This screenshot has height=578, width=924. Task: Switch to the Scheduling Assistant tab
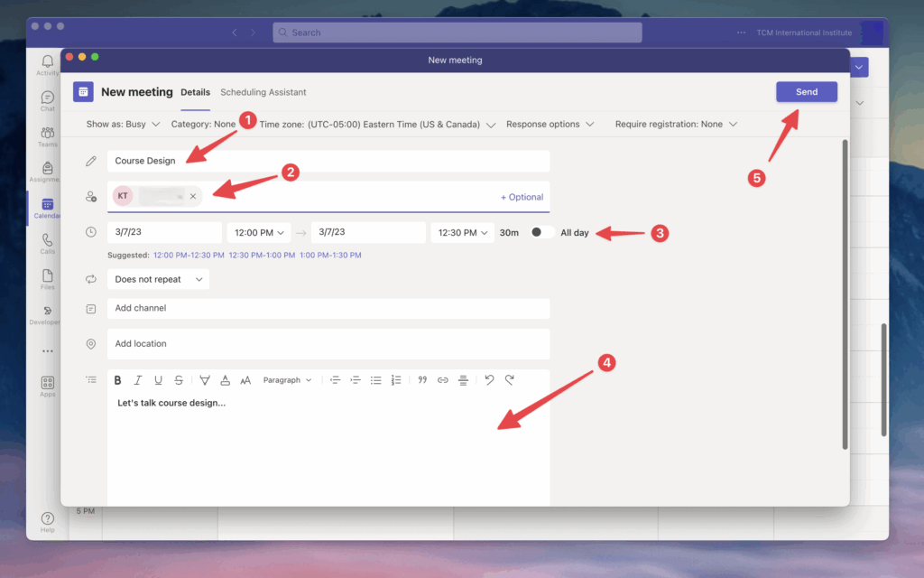pyautogui.click(x=263, y=92)
